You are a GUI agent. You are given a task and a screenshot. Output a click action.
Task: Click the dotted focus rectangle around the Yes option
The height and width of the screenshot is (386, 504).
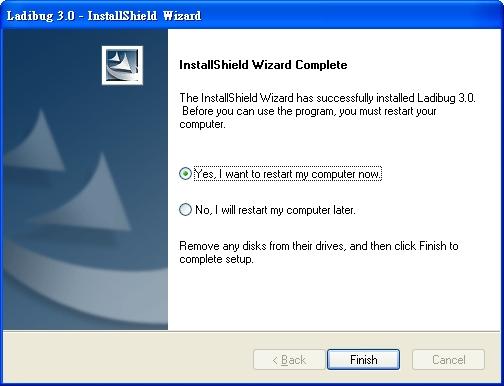point(287,174)
